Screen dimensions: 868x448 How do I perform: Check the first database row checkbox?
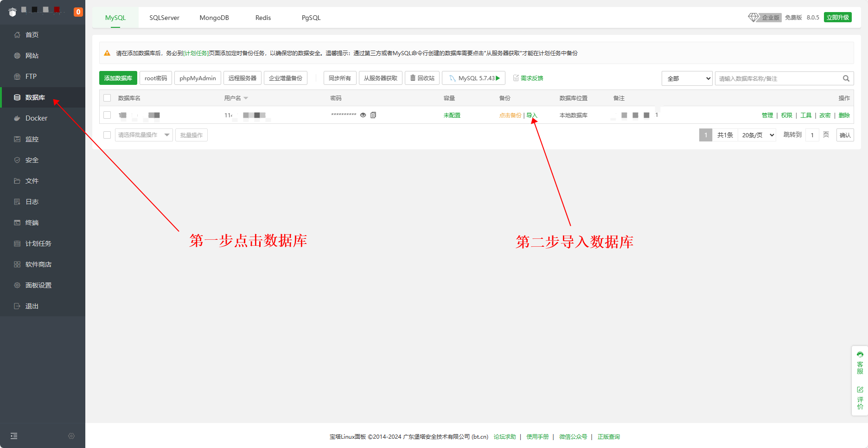(x=107, y=115)
